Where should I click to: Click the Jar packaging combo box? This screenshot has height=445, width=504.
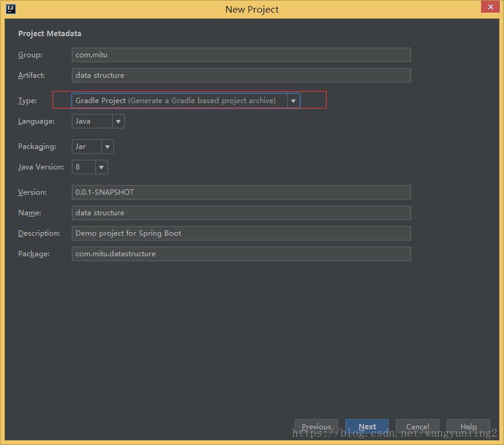(x=92, y=147)
